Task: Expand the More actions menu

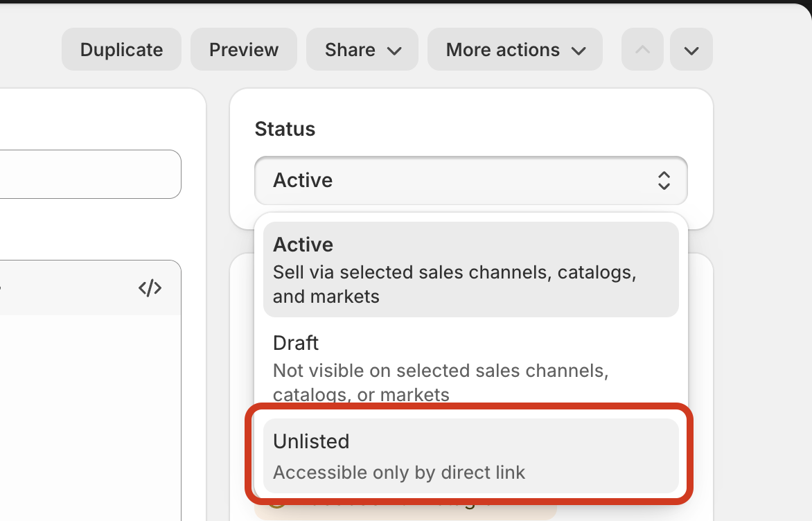Action: pos(514,49)
